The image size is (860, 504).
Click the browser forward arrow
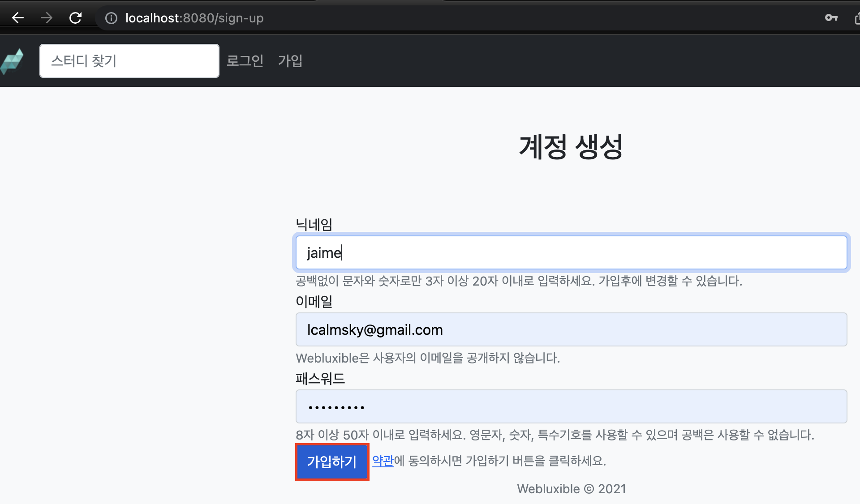pos(47,18)
